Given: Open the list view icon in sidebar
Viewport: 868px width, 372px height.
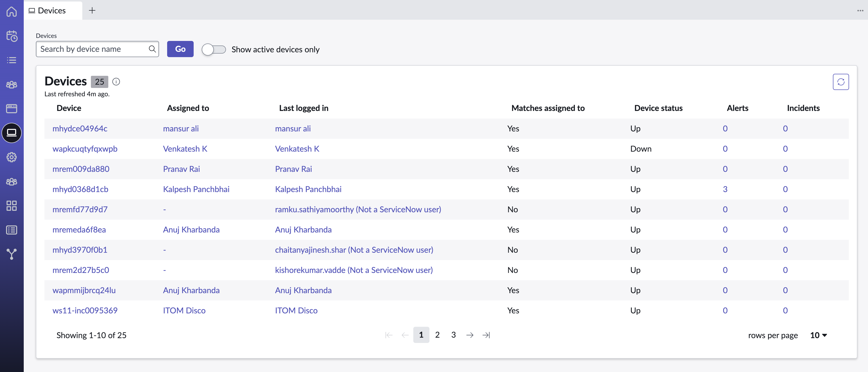Looking at the screenshot, I should (11, 60).
